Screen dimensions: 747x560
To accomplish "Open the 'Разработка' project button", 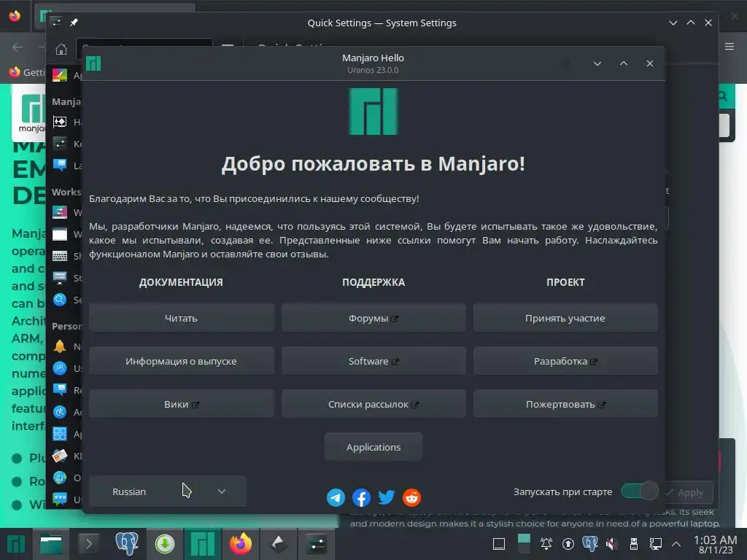I will pyautogui.click(x=565, y=361).
